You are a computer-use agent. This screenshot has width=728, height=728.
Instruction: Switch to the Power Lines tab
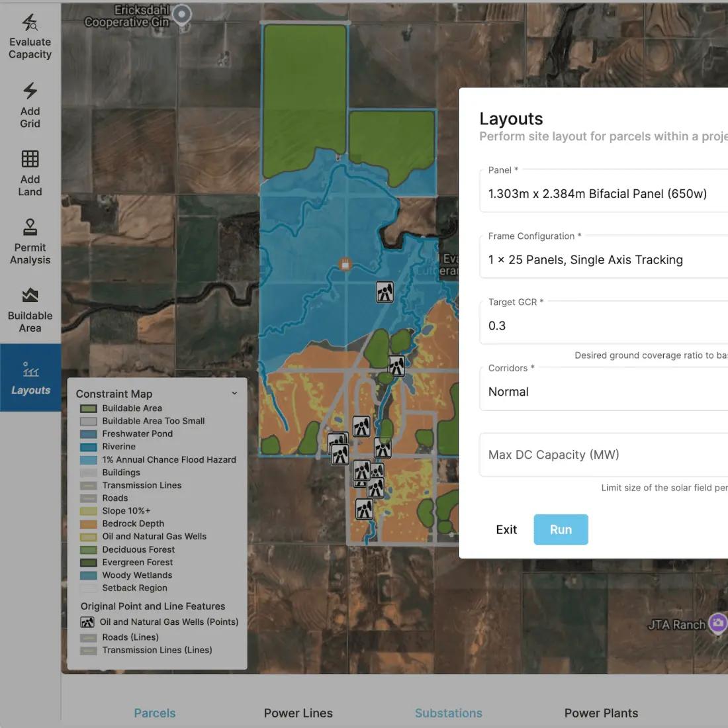(x=298, y=713)
